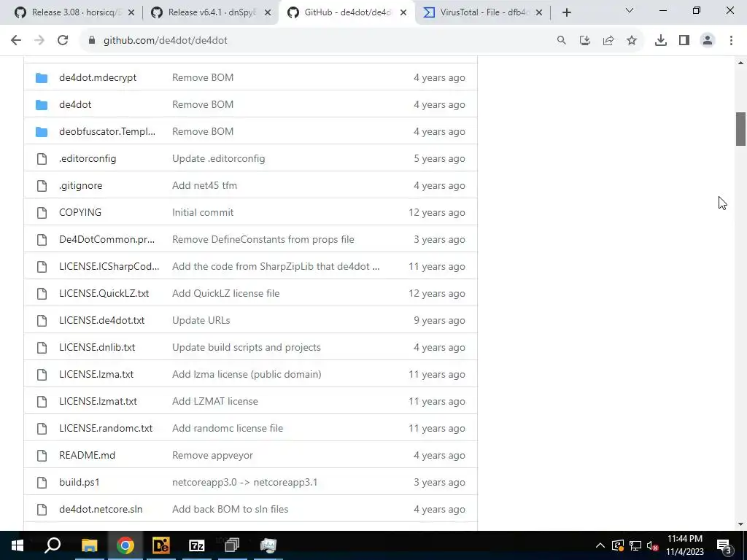Screen dimensions: 747x560
Task: Click file icon next to de4dot.netcore.sln
Action: coord(42,510)
